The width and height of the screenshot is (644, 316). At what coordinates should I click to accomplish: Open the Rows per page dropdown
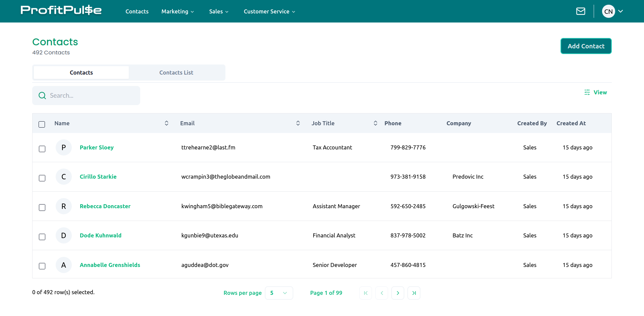279,293
